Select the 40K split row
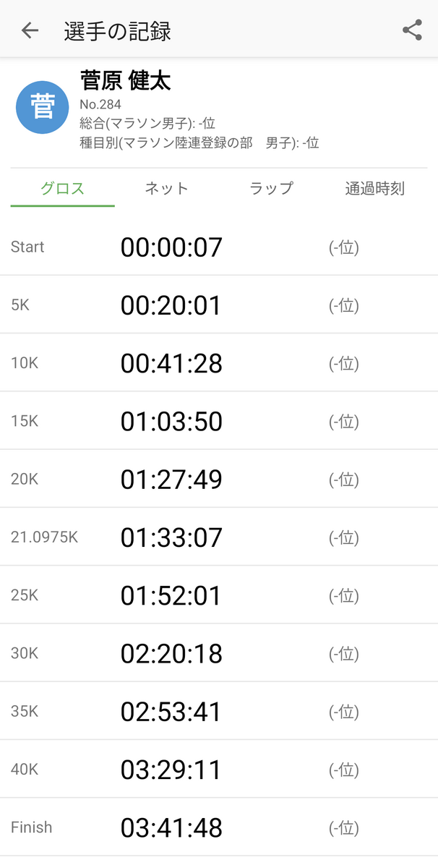438x868 pixels. [219, 769]
